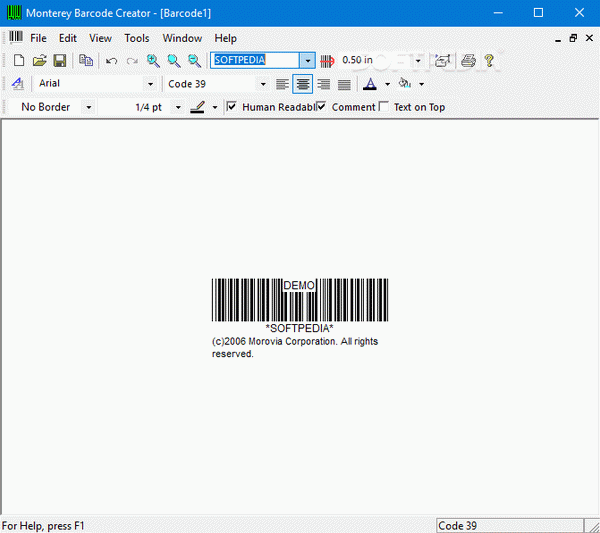Click the bar height icon with red arrow
This screenshot has height=533, width=600.
tap(327, 60)
